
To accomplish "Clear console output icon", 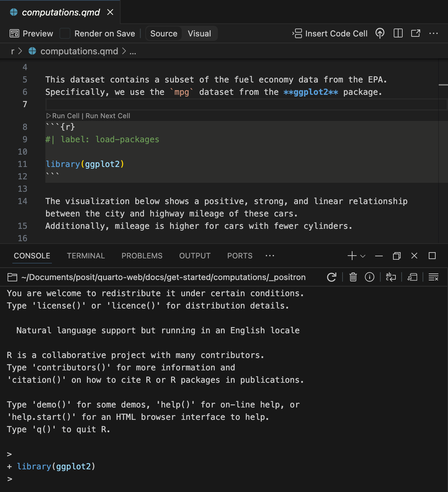I will (434, 277).
